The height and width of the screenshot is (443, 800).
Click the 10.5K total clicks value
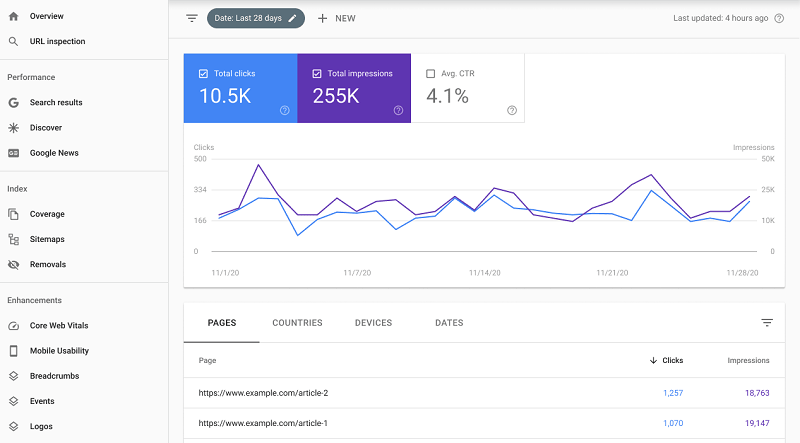click(225, 96)
